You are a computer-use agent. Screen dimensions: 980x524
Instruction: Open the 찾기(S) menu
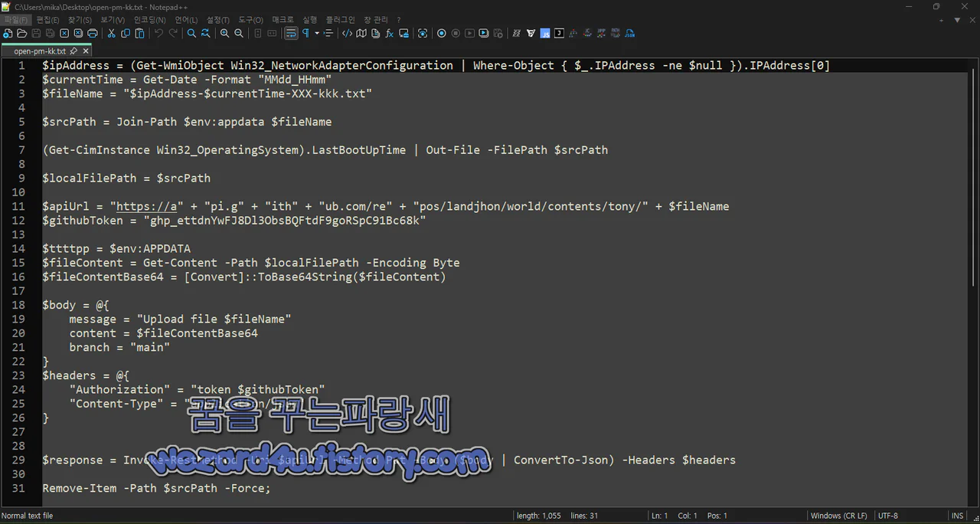coord(80,20)
